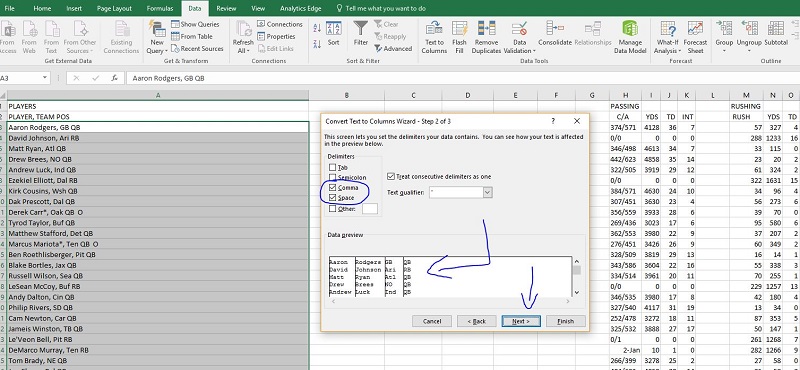Close the Convert Text to Columns wizard
Screen dimensions: 800x370
pos(577,121)
